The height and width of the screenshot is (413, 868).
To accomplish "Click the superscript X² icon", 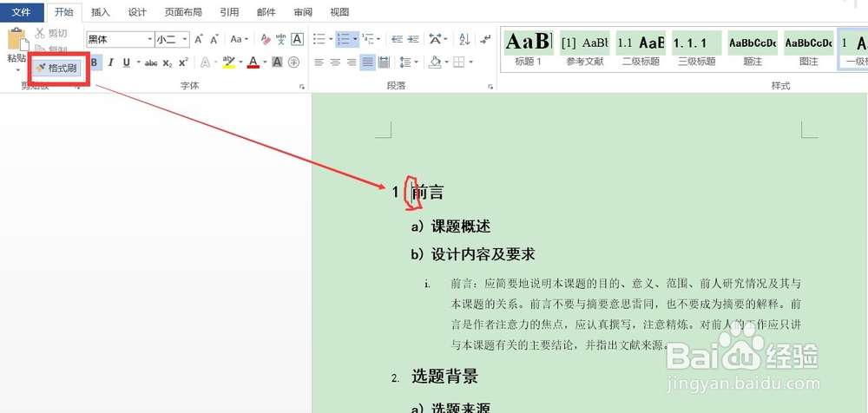I will pyautogui.click(x=183, y=62).
